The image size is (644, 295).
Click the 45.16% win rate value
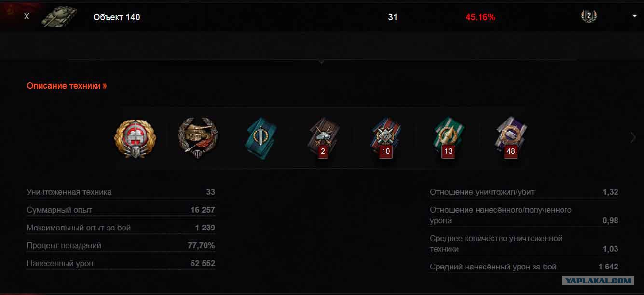480,17
